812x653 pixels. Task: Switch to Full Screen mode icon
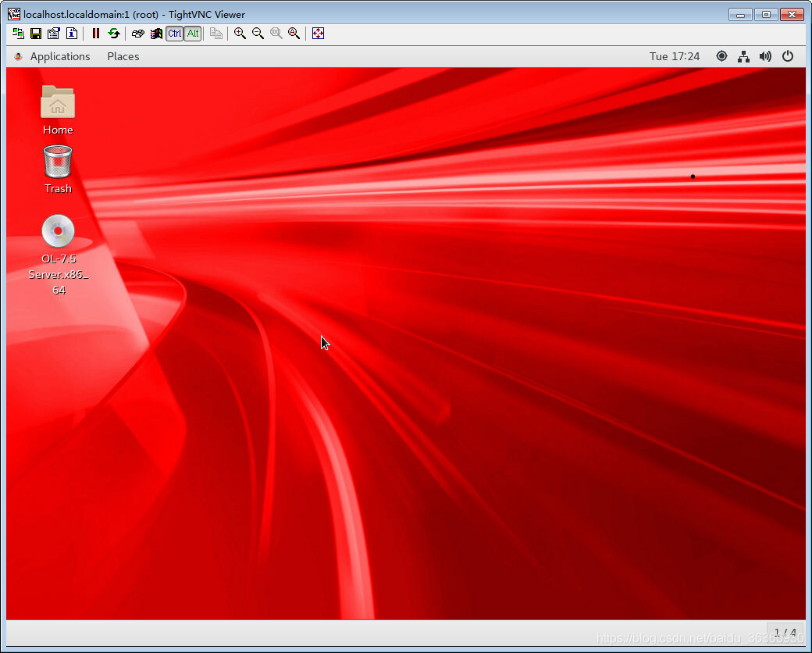pos(318,34)
